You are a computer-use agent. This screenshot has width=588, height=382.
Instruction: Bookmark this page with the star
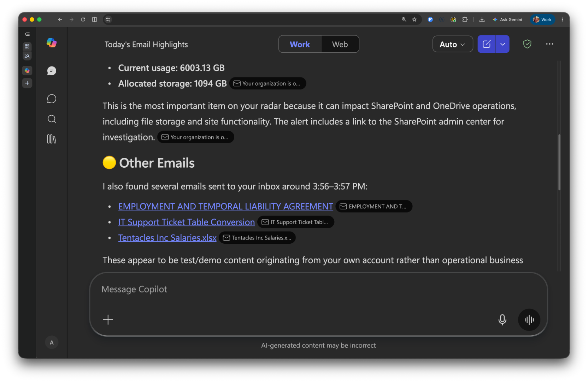click(414, 20)
